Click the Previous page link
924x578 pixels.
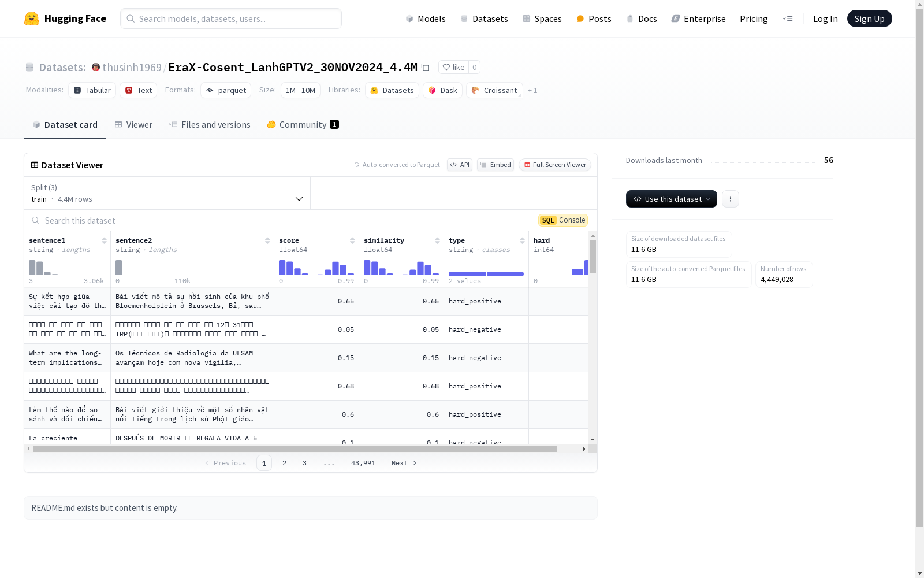tap(225, 463)
